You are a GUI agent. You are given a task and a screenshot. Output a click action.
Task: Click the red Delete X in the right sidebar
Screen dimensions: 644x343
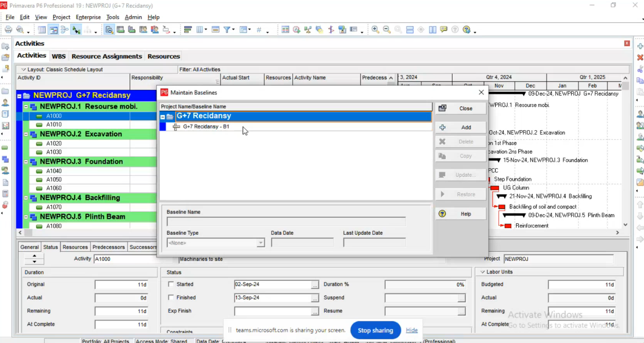tap(640, 58)
